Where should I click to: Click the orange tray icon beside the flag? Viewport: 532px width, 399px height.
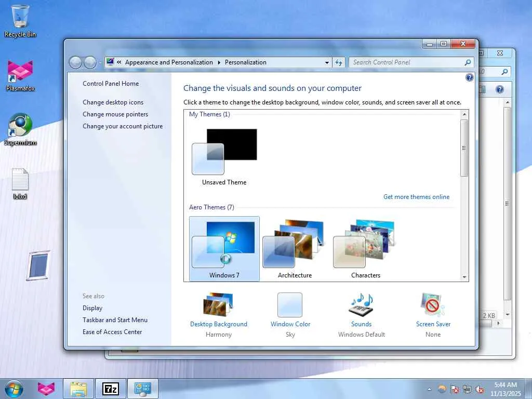442,389
